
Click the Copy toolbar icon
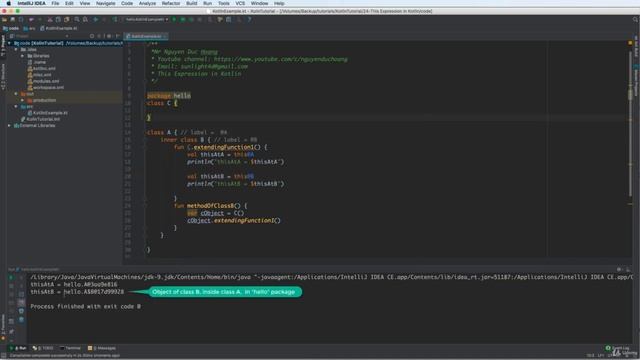58,19
